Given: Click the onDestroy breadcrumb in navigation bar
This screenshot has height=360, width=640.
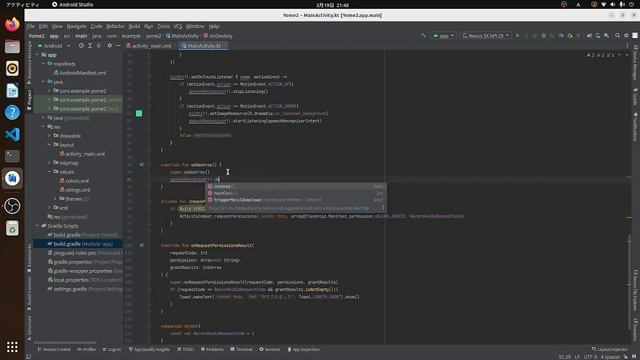Looking at the screenshot, I should pos(218,36).
